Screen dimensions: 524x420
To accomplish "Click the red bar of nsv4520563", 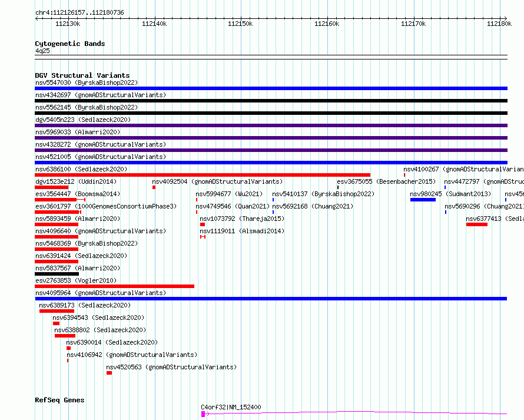I will pyautogui.click(x=110, y=373).
